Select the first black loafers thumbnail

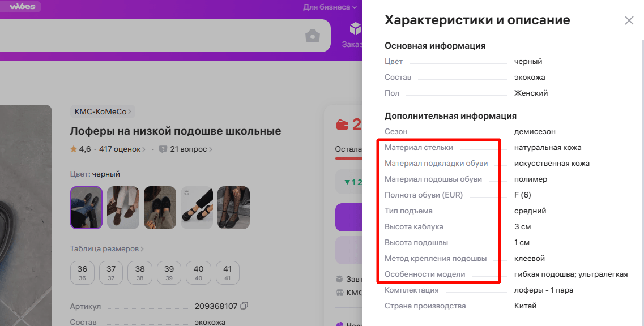tap(86, 207)
